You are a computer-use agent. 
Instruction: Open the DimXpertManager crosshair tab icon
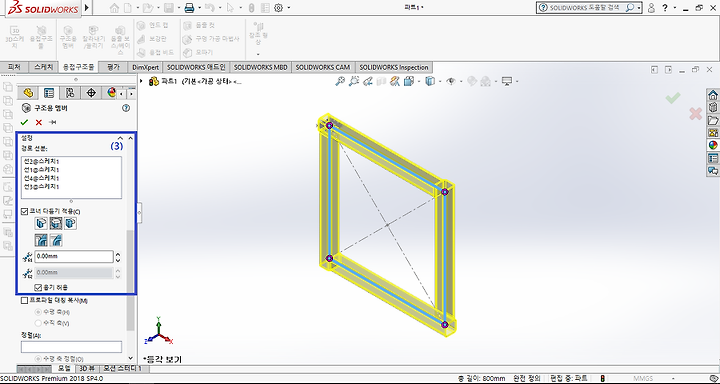[91, 93]
